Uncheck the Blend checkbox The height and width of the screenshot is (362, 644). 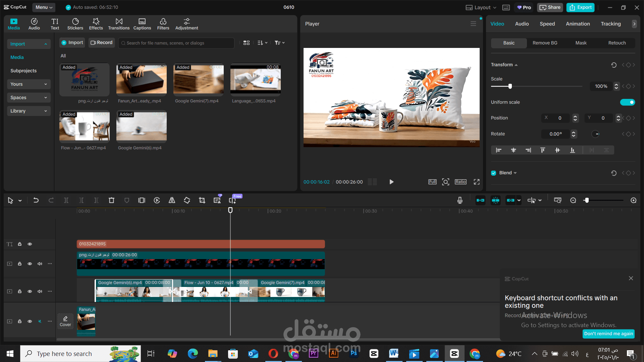coord(493,173)
